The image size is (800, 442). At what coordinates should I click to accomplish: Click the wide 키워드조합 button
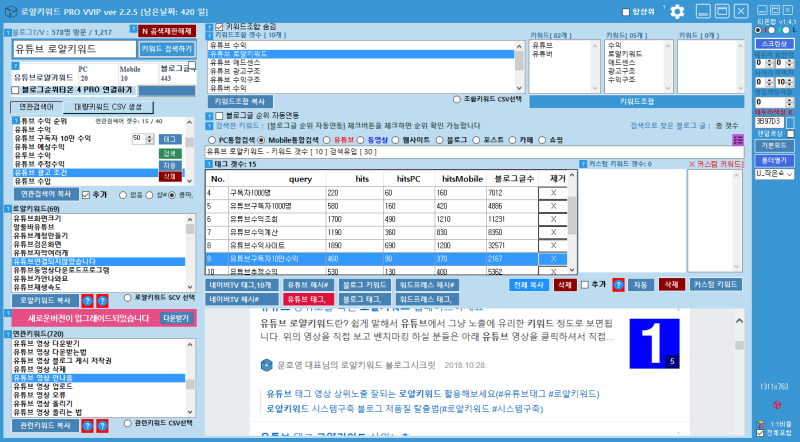[636, 102]
